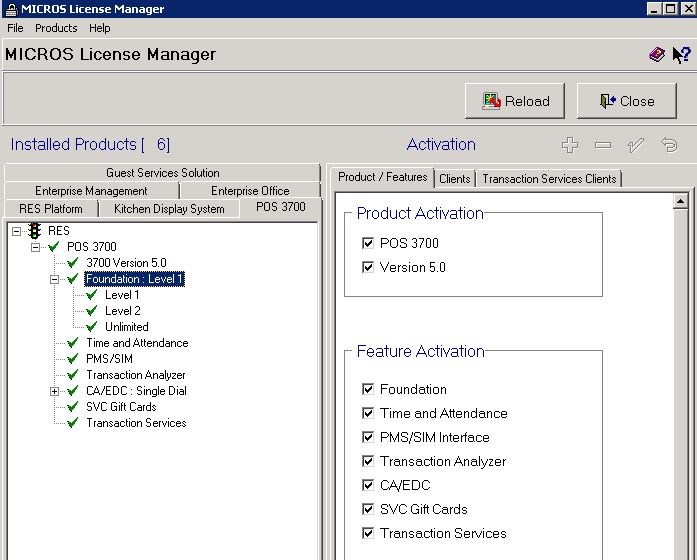Click green checkmark beside SVC Gift Cards row
This screenshot has width=697, height=560.
(x=72, y=407)
